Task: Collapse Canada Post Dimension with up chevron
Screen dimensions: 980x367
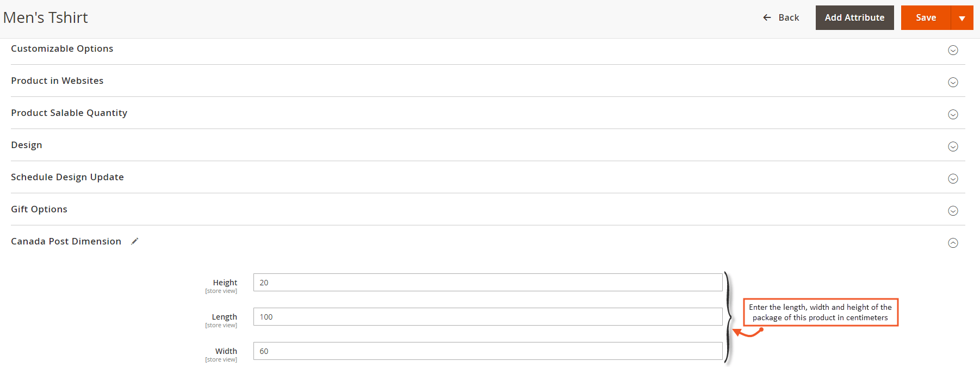Action: [x=953, y=243]
